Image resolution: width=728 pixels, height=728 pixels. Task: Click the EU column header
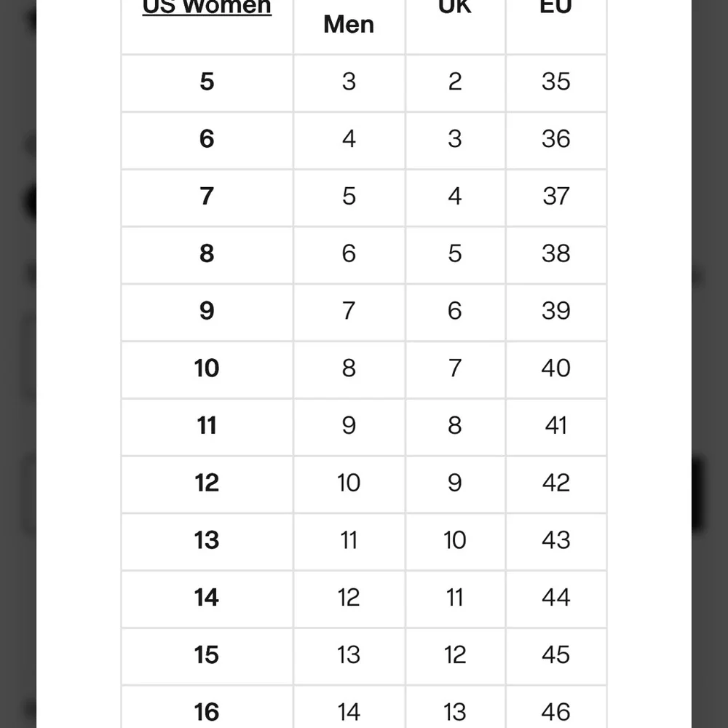[x=555, y=7]
